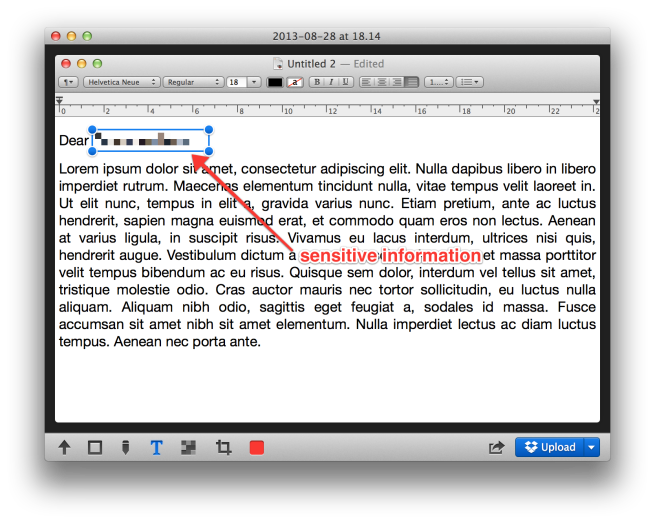Select the rectangle shape tool
Image resolution: width=655 pixels, height=523 pixels.
(x=95, y=448)
